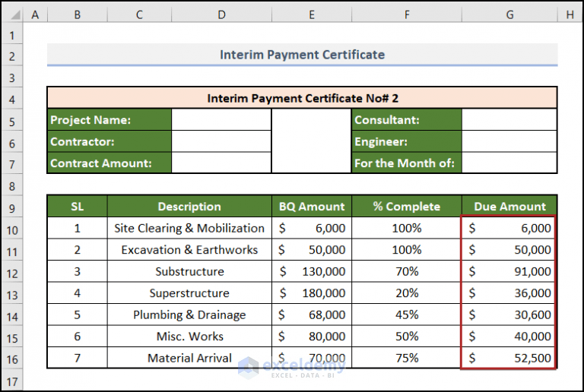Screen dimensions: 584x392
Task: Click the empty Engineer value cell
Action: 509,141
